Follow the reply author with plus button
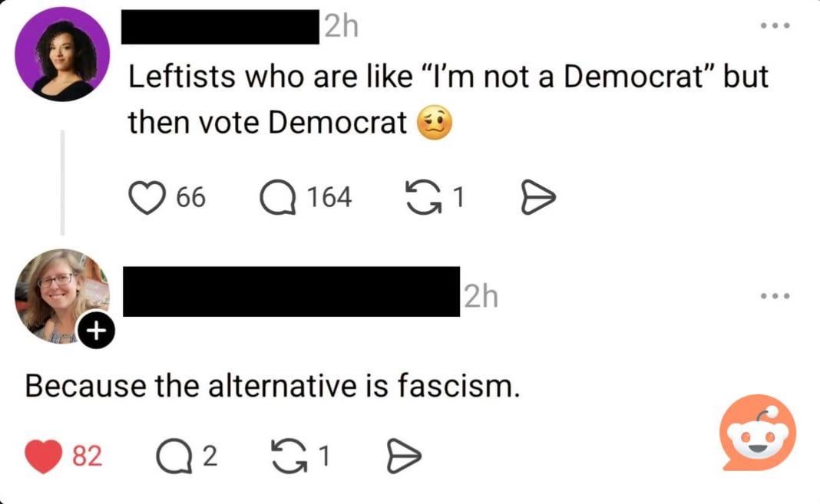This screenshot has height=504, width=820. (x=96, y=331)
